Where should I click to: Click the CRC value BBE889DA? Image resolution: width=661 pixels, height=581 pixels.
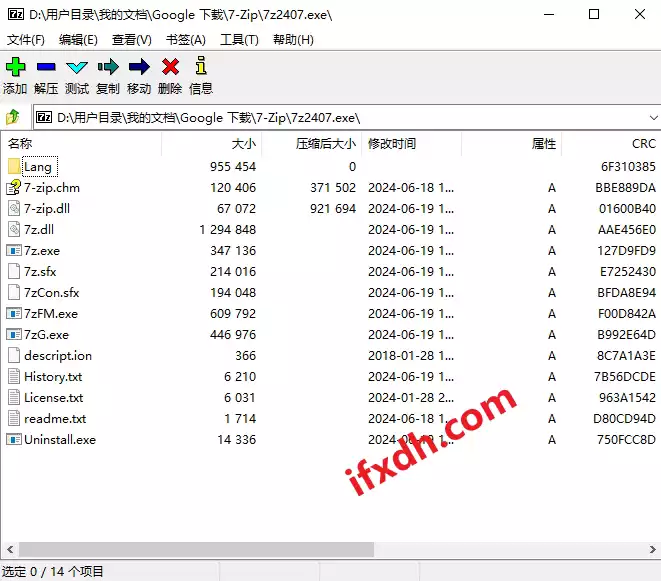625,188
